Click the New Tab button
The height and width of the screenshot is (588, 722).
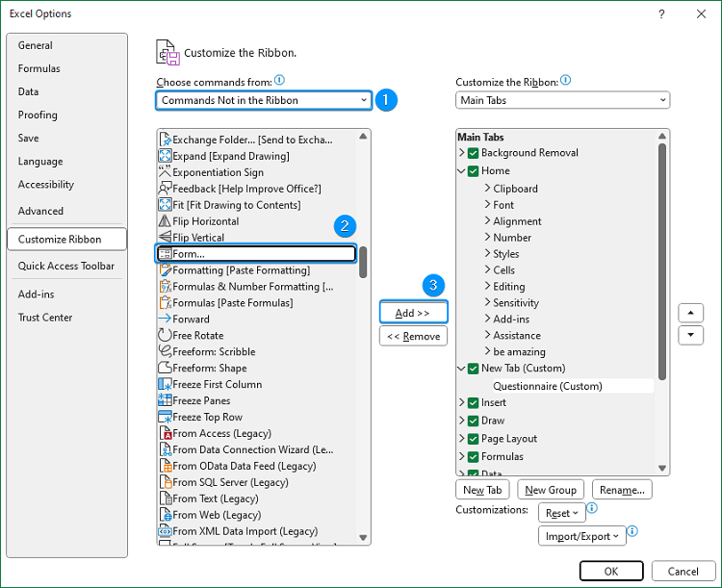[x=482, y=490]
